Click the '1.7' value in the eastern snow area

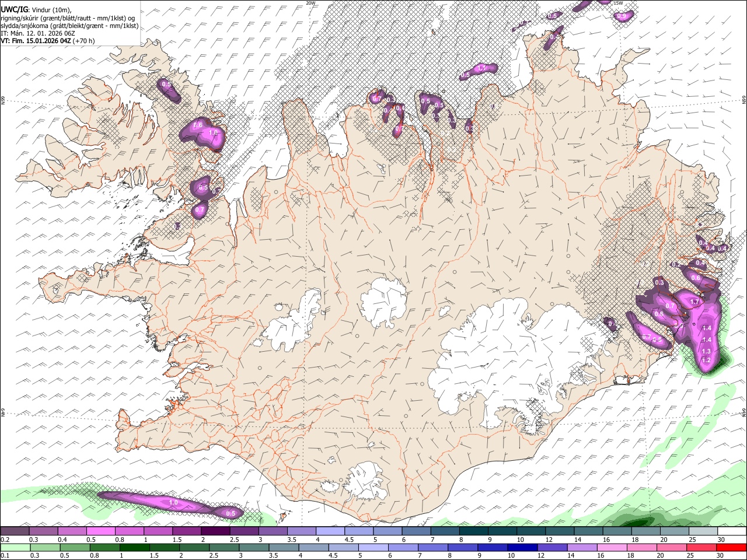694,302
